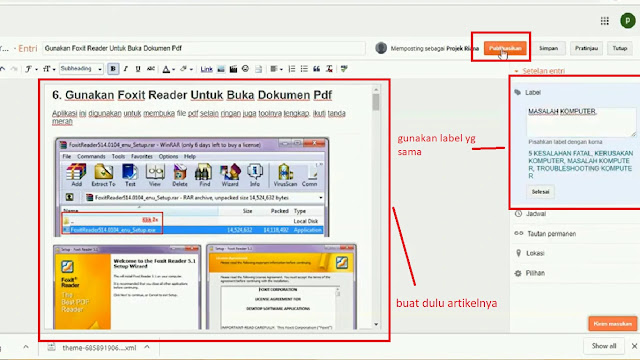Run the spell check tool
This screenshot has height=360, width=640.
click(344, 69)
